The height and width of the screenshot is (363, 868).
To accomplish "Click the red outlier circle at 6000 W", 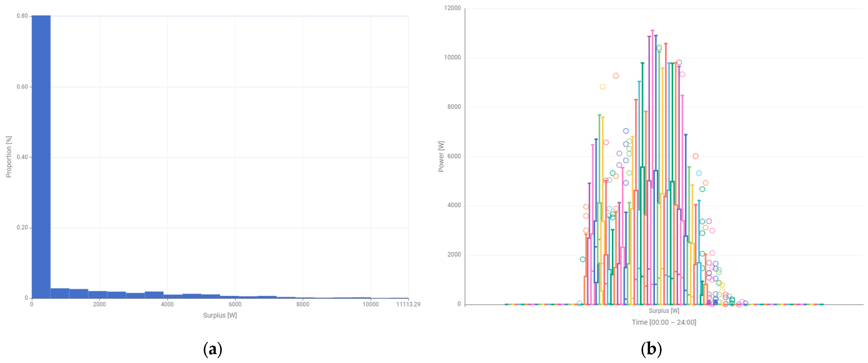I will pos(695,156).
